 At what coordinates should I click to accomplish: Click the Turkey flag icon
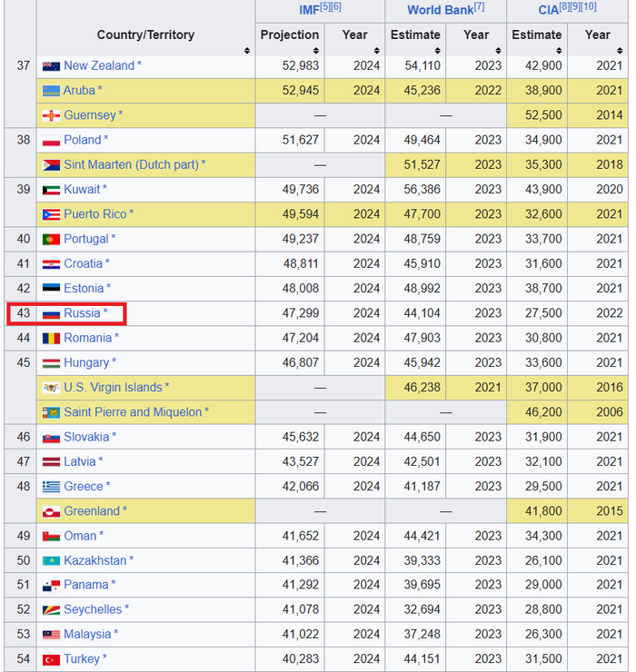click(51, 659)
